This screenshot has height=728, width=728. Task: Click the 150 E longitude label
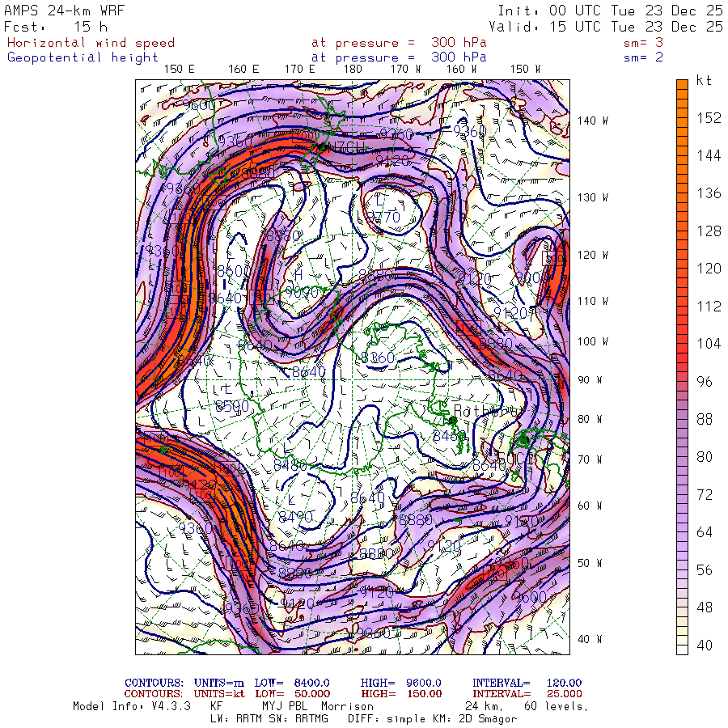pos(180,70)
